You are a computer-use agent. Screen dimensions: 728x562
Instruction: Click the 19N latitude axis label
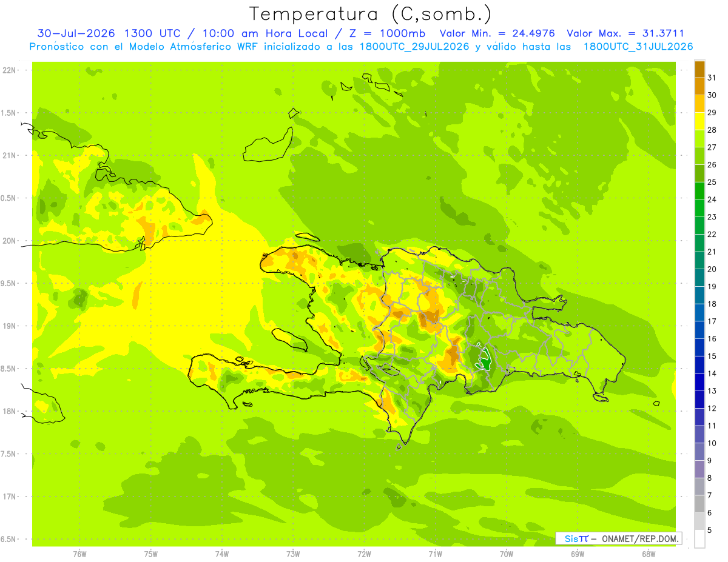[9, 326]
